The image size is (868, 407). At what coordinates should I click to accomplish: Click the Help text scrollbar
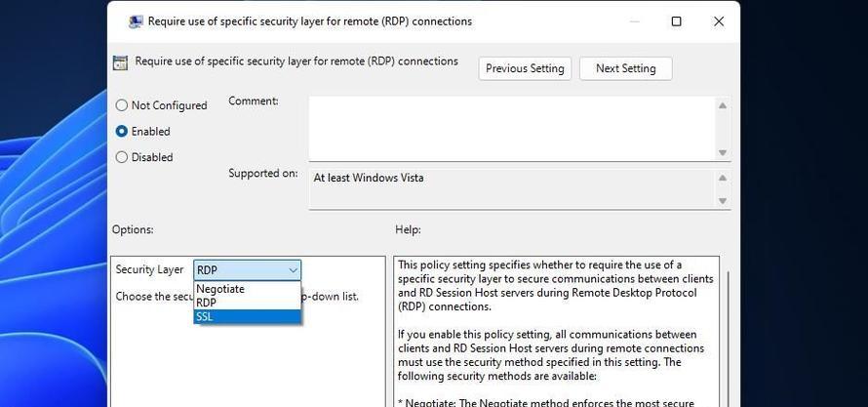(727, 342)
